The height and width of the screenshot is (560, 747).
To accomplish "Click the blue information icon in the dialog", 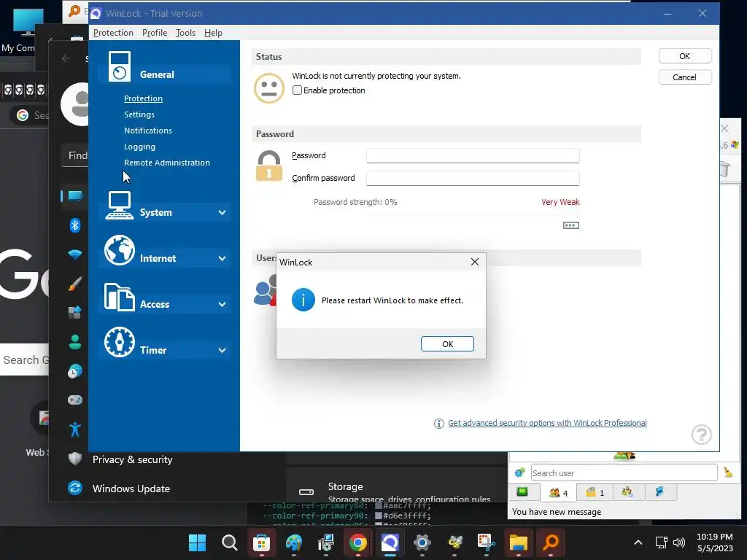I will pyautogui.click(x=303, y=300).
